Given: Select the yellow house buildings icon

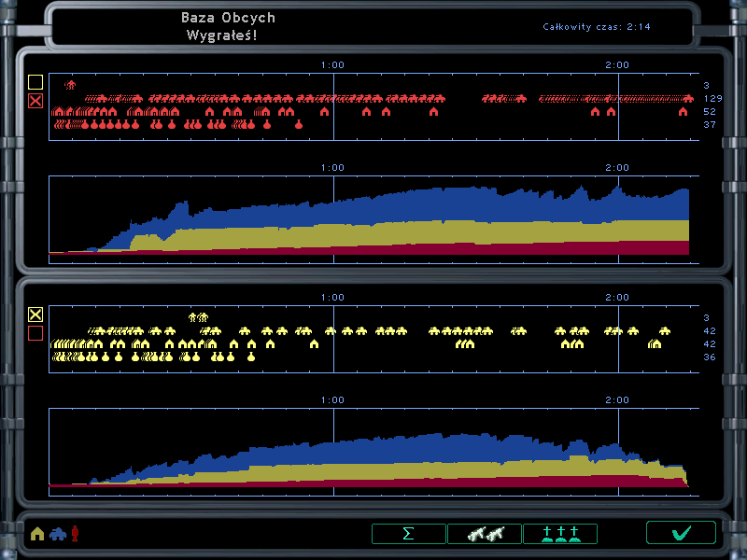Looking at the screenshot, I should [37, 534].
